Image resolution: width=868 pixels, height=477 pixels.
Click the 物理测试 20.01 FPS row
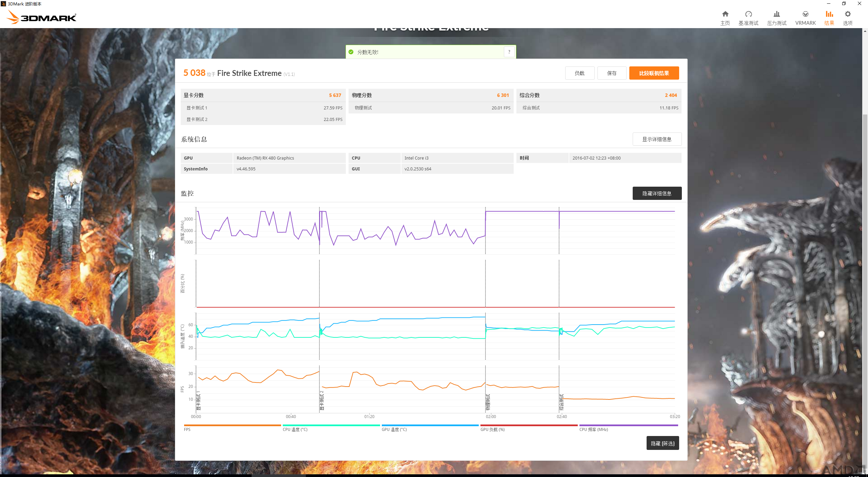[431, 108]
